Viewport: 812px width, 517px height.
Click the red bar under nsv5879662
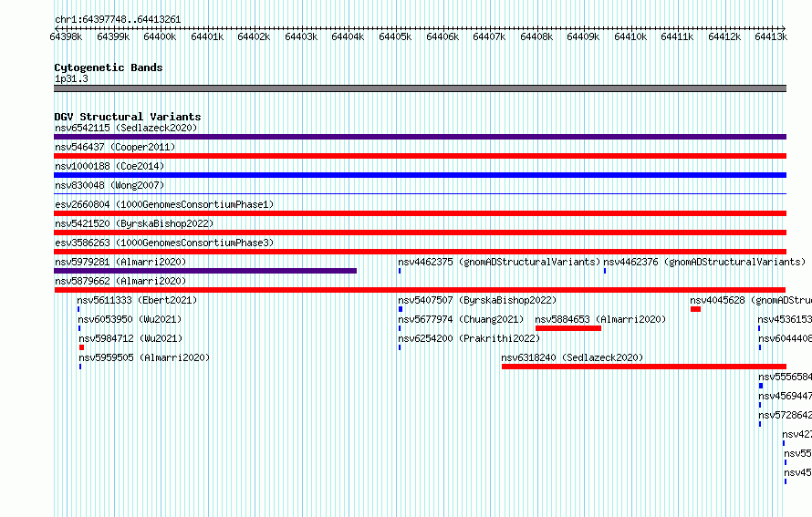click(x=420, y=290)
